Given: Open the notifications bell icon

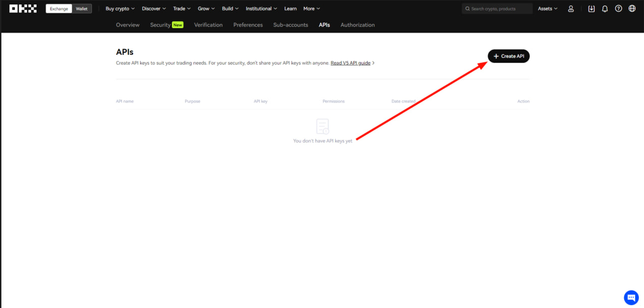Looking at the screenshot, I should 604,8.
